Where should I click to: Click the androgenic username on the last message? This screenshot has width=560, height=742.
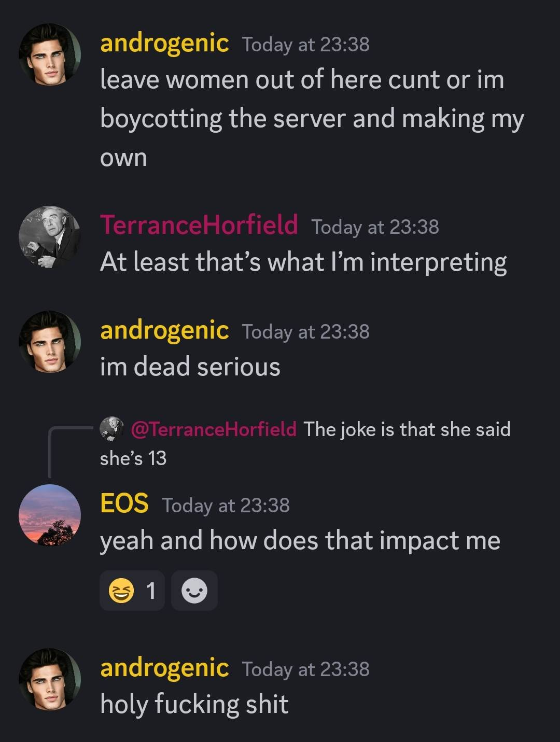[x=164, y=667]
